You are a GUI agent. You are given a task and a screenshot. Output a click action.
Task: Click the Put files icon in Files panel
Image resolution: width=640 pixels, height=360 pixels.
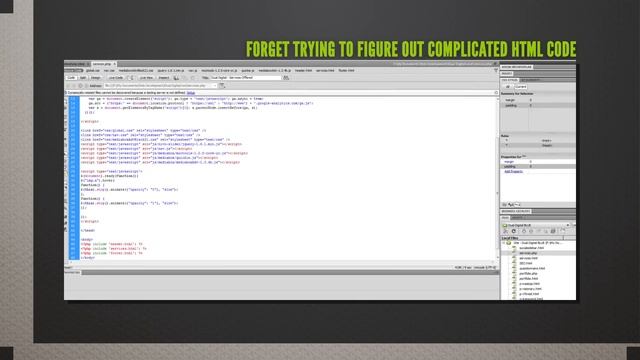tap(531, 231)
